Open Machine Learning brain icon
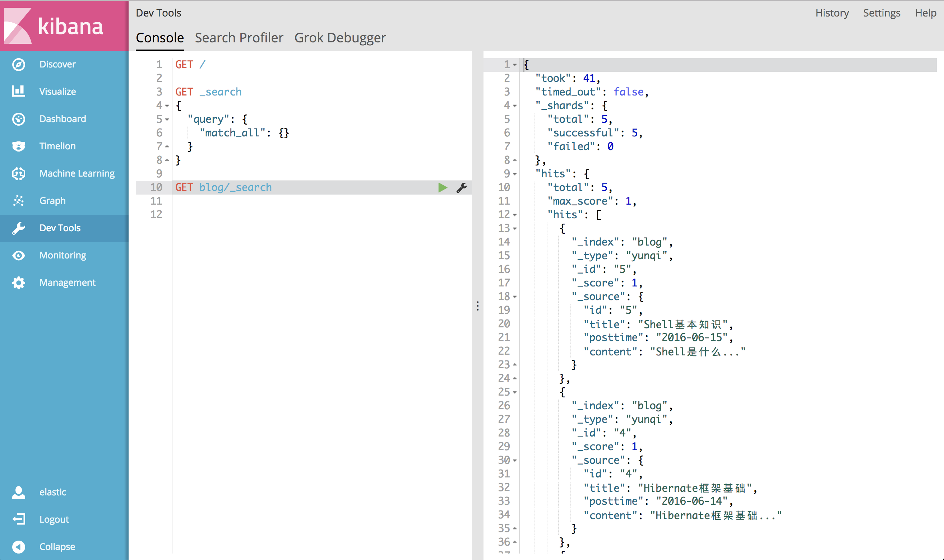This screenshot has width=944, height=560. point(19,174)
